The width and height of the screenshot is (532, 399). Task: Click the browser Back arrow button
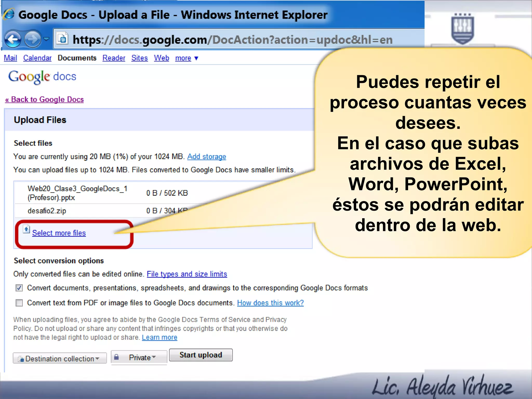point(13,39)
